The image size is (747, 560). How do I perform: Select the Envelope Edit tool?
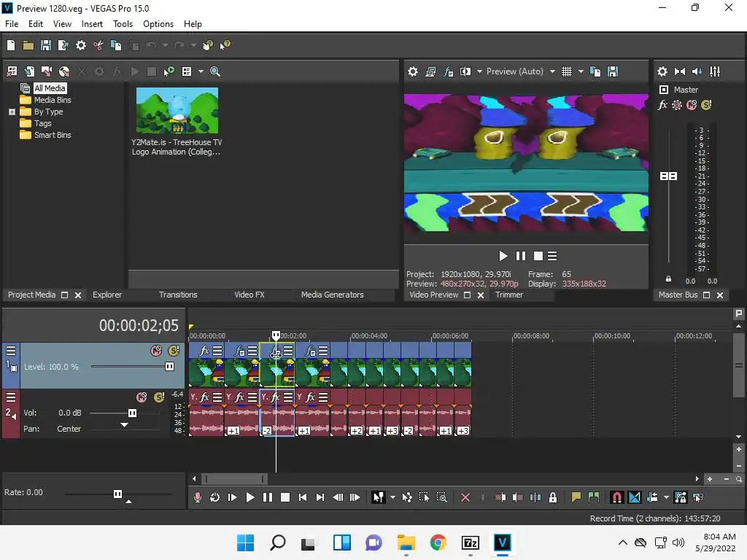coord(407,497)
